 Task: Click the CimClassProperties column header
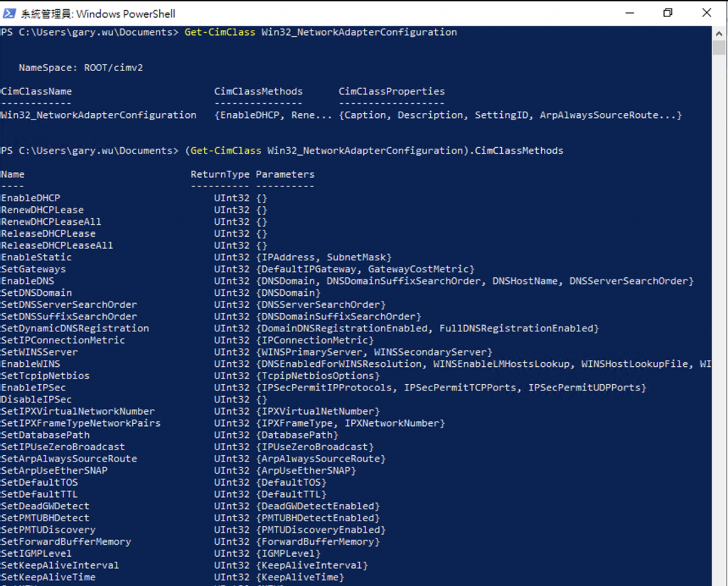coord(392,92)
